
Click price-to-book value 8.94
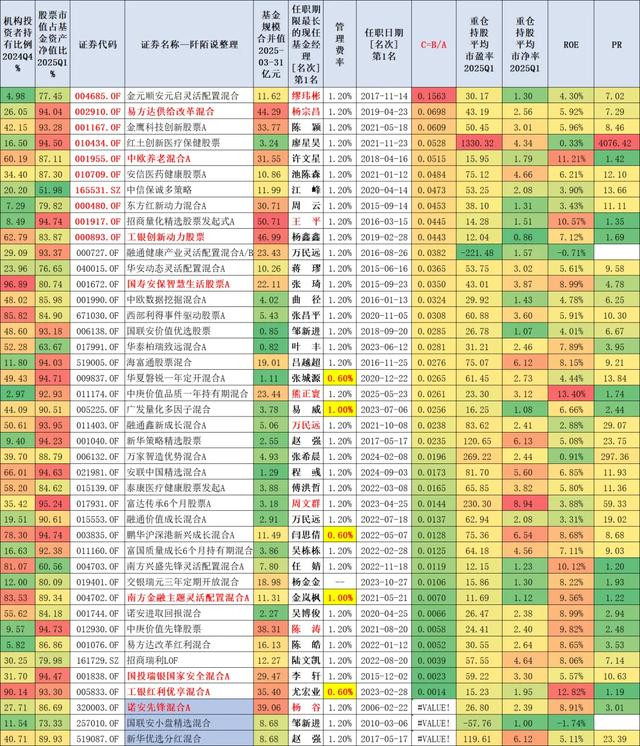tap(525, 503)
